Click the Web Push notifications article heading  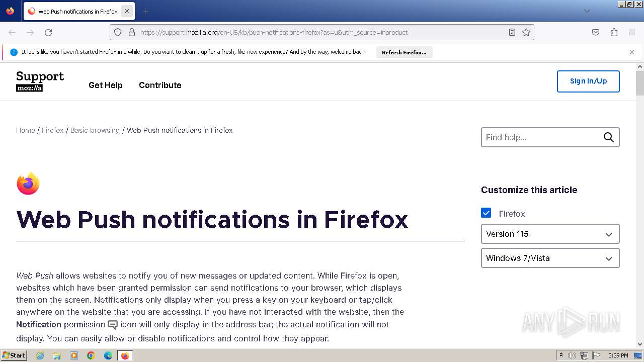[212, 220]
